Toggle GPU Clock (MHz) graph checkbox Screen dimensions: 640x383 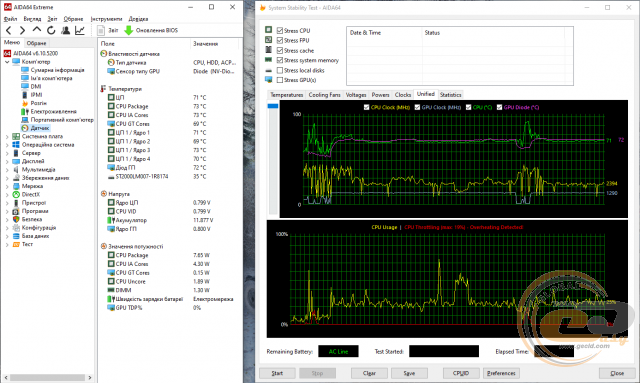[417, 107]
